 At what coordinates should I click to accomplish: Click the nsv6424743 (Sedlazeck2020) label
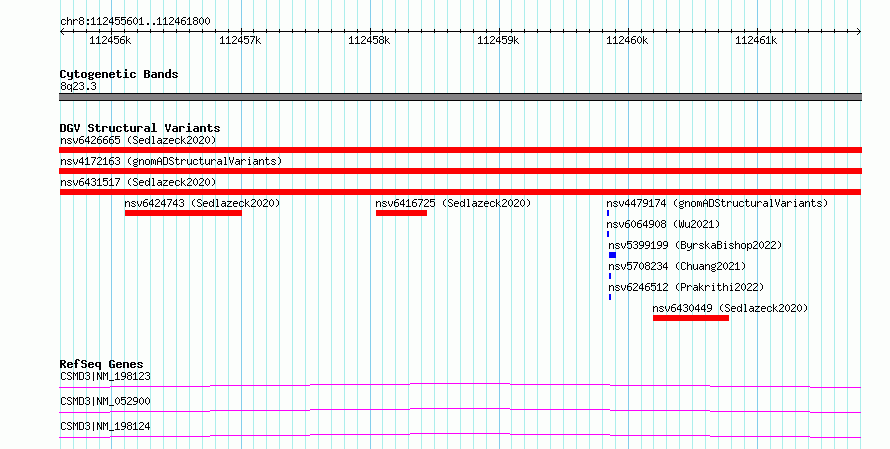202,203
